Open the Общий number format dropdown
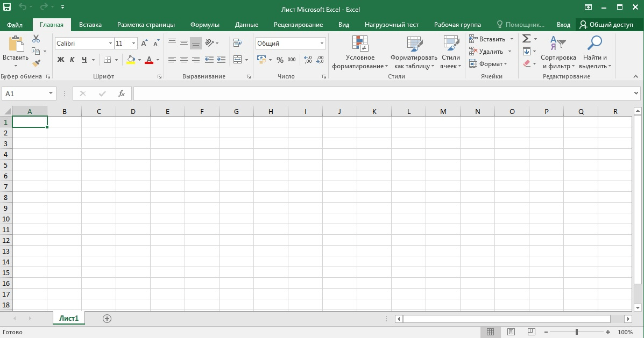The image size is (644, 338). [x=322, y=43]
